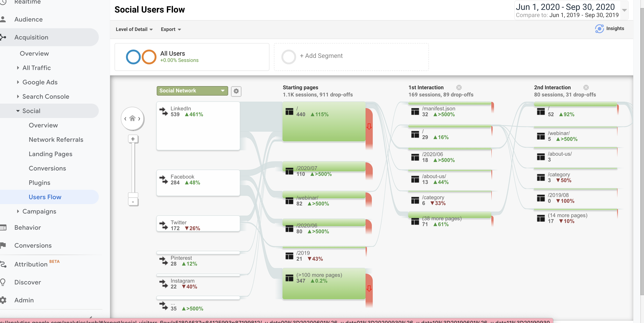
Task: Click the /webinar/ starting page icon
Action: pos(289,201)
